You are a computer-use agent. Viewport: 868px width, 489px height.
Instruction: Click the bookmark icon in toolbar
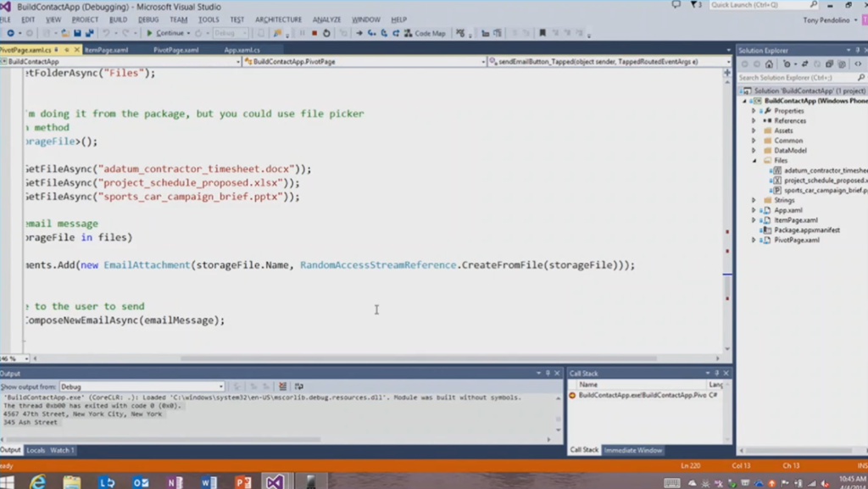(x=542, y=33)
